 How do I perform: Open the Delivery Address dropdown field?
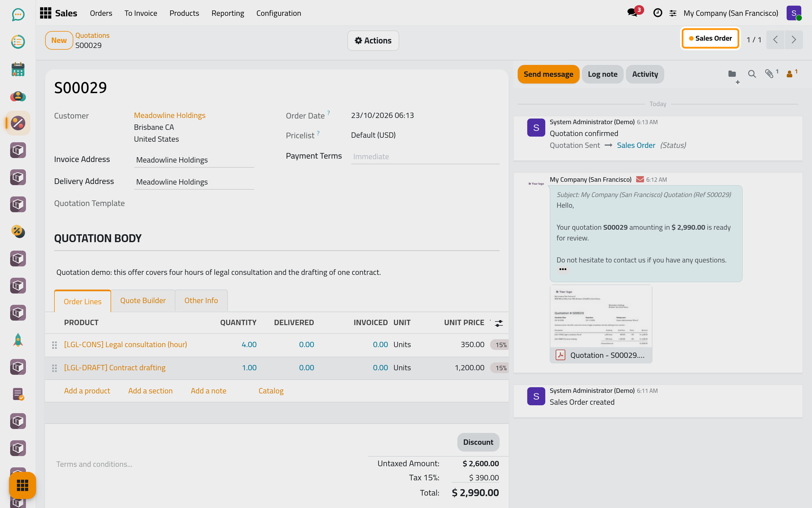(x=194, y=182)
